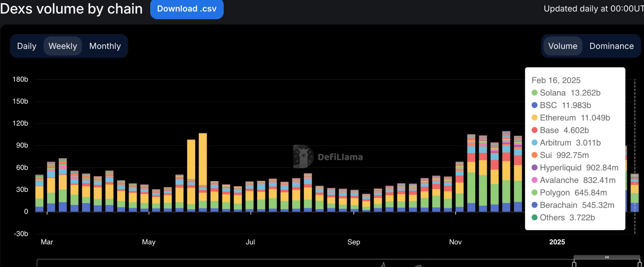Click the right handle of the range slider
This screenshot has height=267, width=644.
click(x=640, y=264)
